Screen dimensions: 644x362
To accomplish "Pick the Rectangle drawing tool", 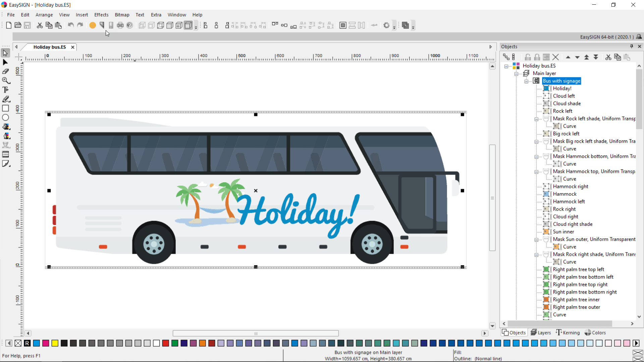I will (5, 108).
